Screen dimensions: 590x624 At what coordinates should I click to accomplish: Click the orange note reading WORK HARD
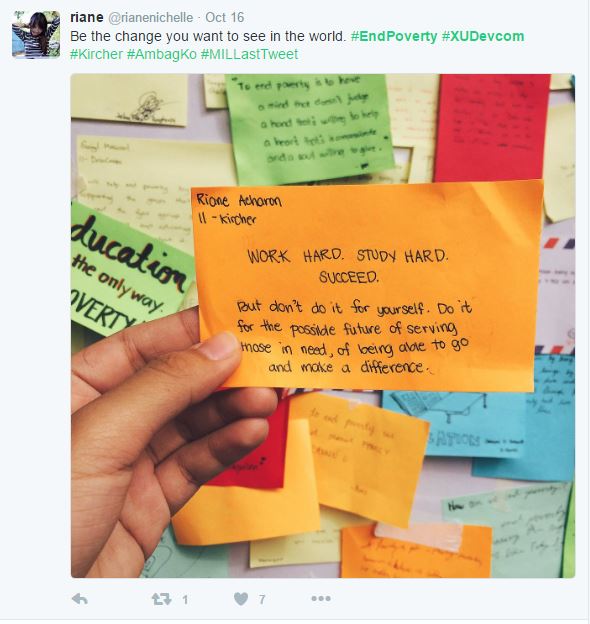(x=368, y=285)
